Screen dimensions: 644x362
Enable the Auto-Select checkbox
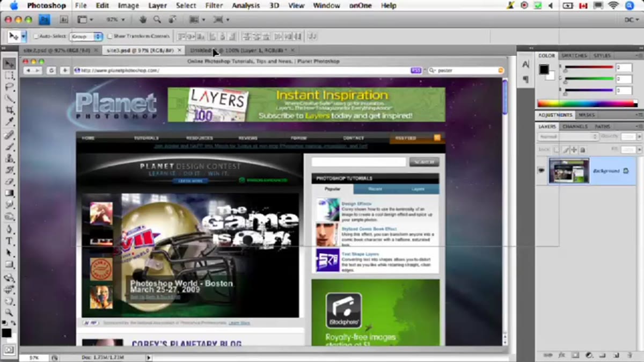click(x=36, y=37)
